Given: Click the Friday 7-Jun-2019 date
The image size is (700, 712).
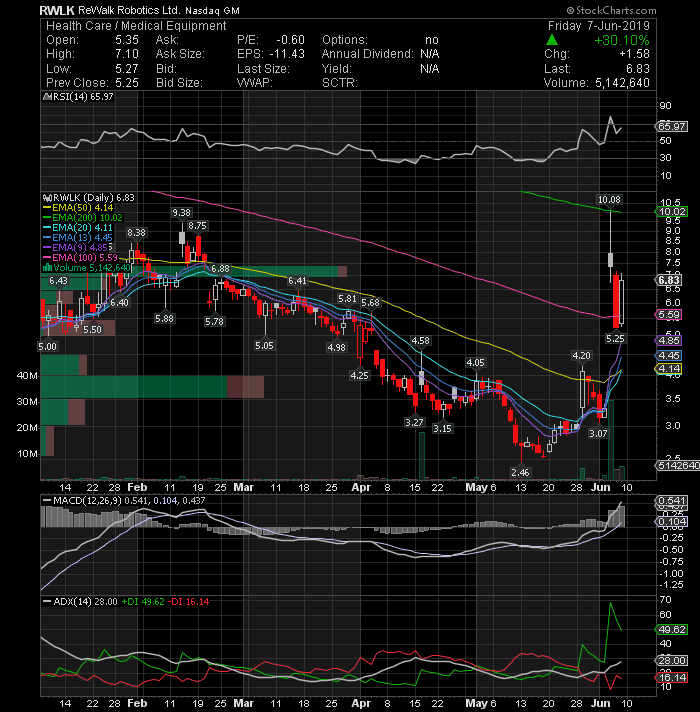Looking at the screenshot, I should click(x=599, y=26).
